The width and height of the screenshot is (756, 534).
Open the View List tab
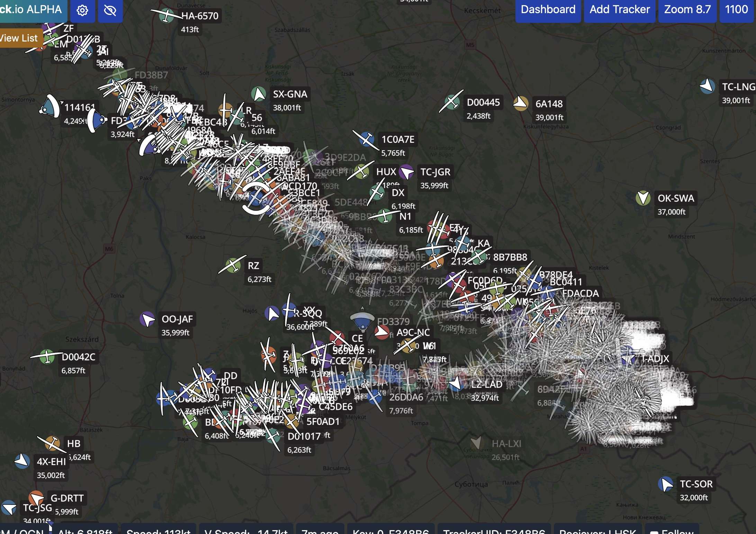click(19, 38)
